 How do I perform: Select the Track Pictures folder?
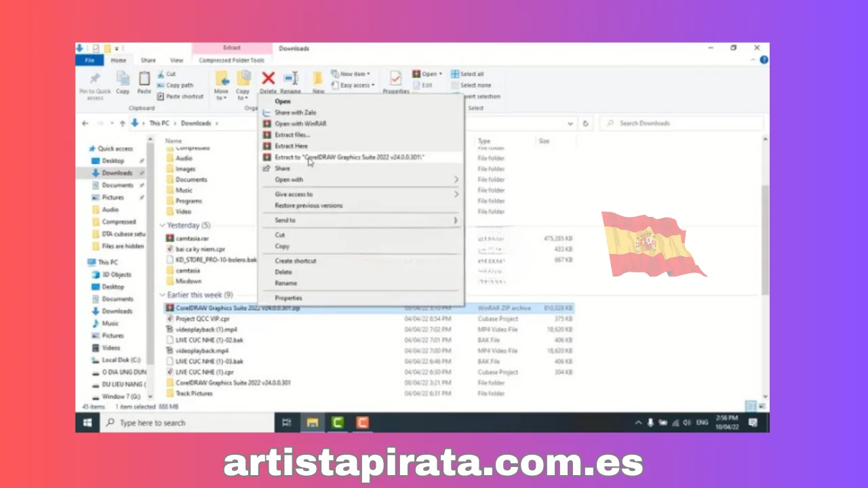[189, 393]
